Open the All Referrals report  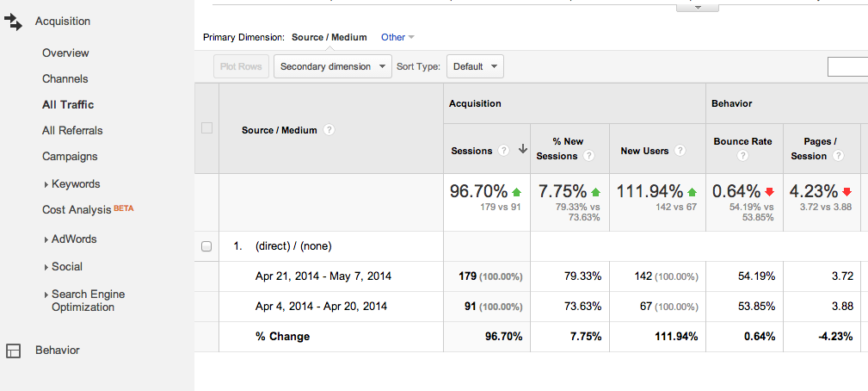[x=72, y=131]
